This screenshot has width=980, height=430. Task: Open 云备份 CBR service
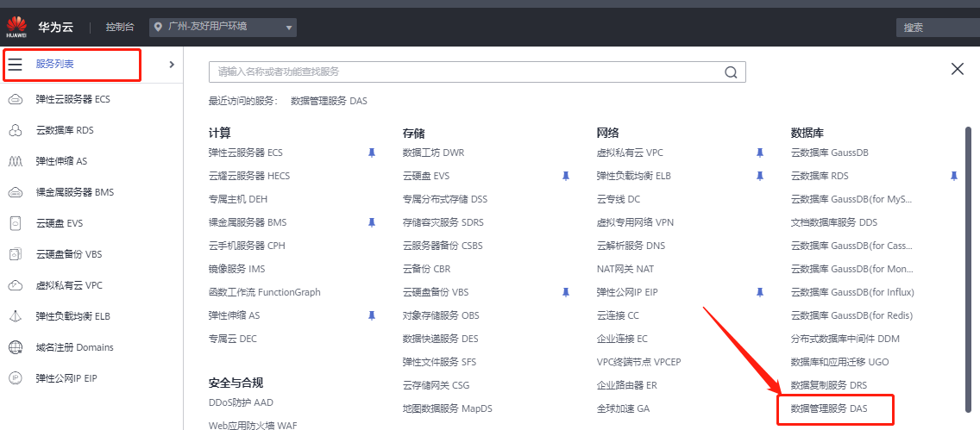pyautogui.click(x=427, y=269)
